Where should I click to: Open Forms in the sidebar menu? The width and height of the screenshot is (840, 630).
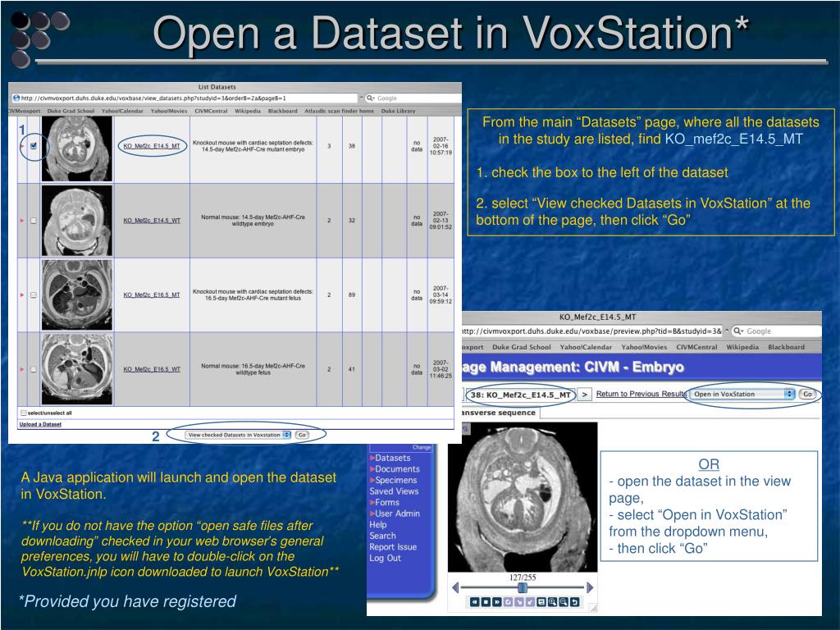pos(387,503)
